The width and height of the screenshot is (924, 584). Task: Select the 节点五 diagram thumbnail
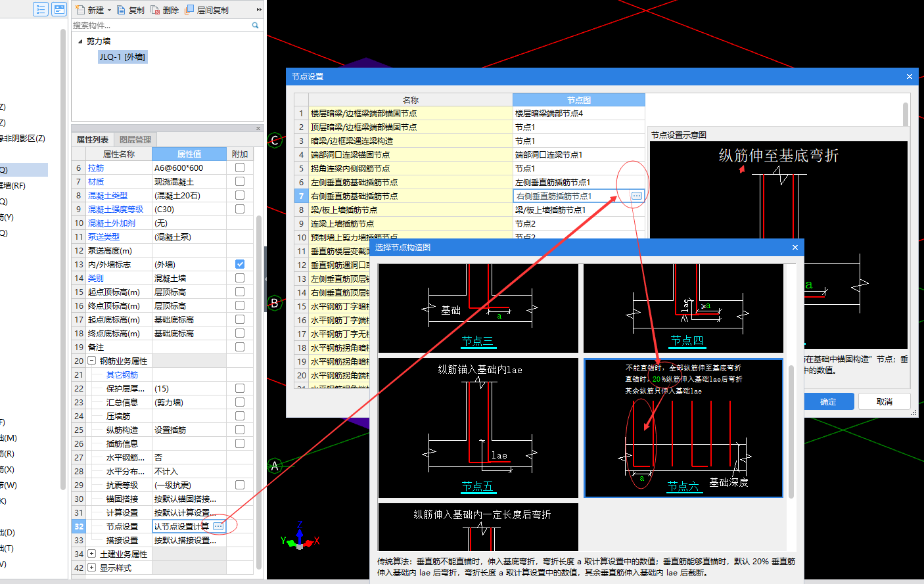tap(478, 428)
